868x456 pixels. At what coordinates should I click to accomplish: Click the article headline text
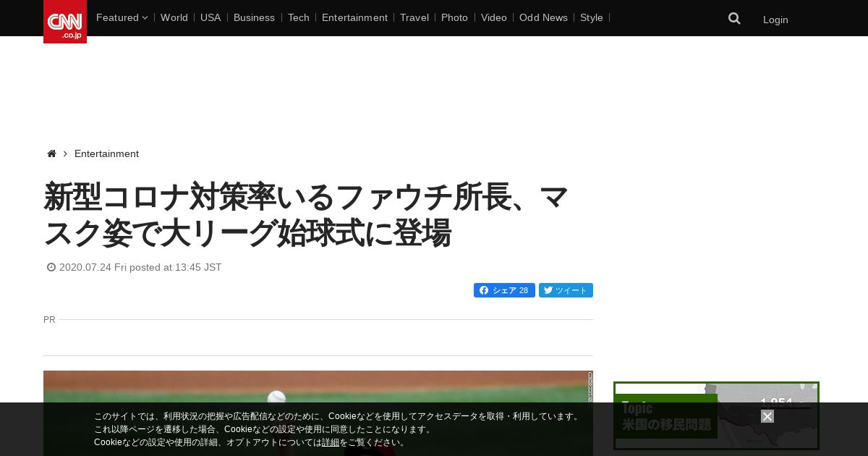pyautogui.click(x=306, y=215)
